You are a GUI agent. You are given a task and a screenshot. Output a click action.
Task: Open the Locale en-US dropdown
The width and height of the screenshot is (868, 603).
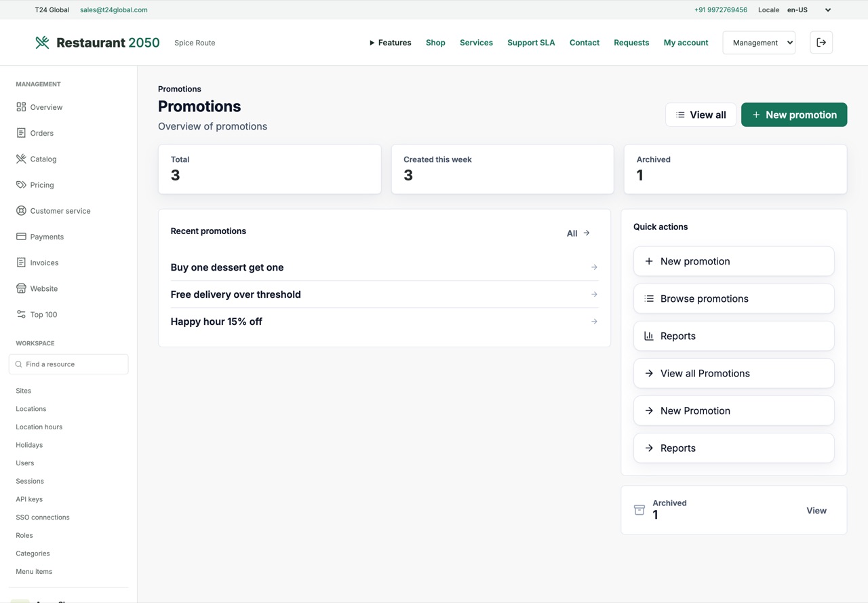tap(809, 10)
